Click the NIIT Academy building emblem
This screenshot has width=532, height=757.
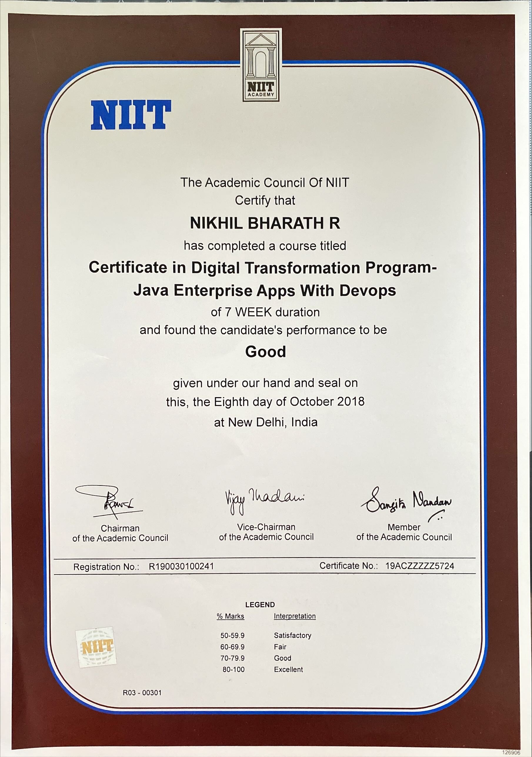[261, 65]
